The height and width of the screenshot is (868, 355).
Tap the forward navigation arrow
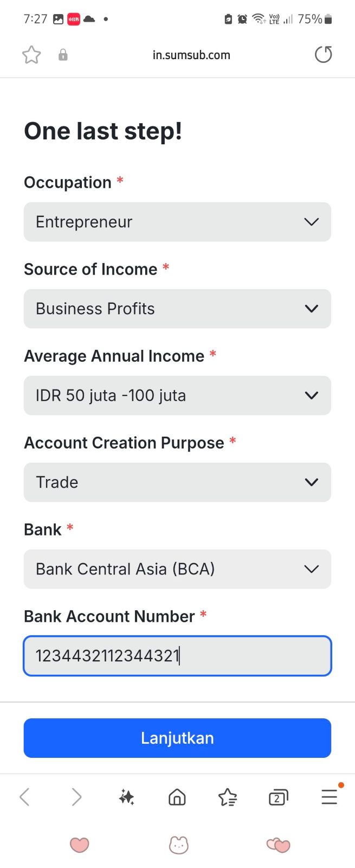(76, 797)
